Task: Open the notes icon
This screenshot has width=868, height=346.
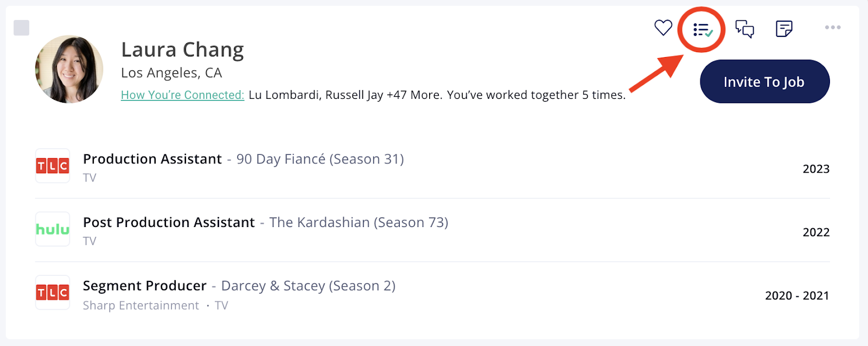Action: [784, 29]
